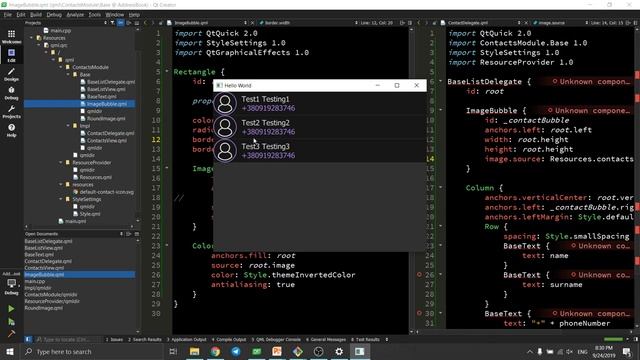Open the Edit menu
This screenshot has height=360, width=640.
21,15
